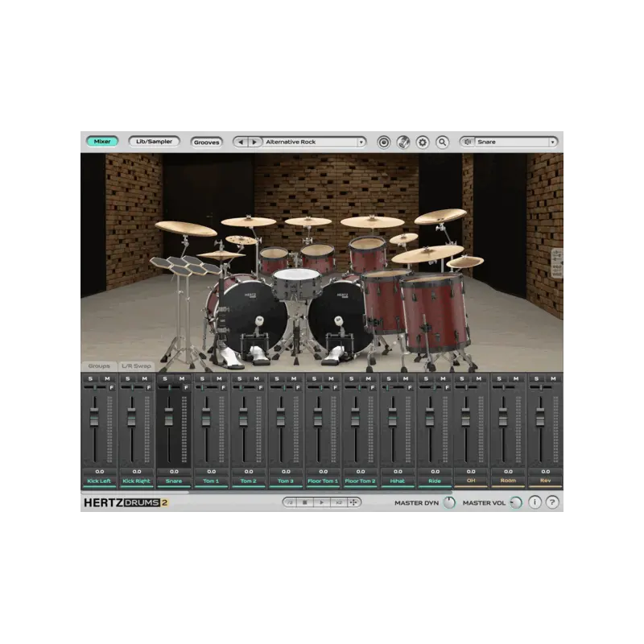This screenshot has width=644, height=644.
Task: Click the half-tempo /2 transport button
Action: pyautogui.click(x=290, y=502)
